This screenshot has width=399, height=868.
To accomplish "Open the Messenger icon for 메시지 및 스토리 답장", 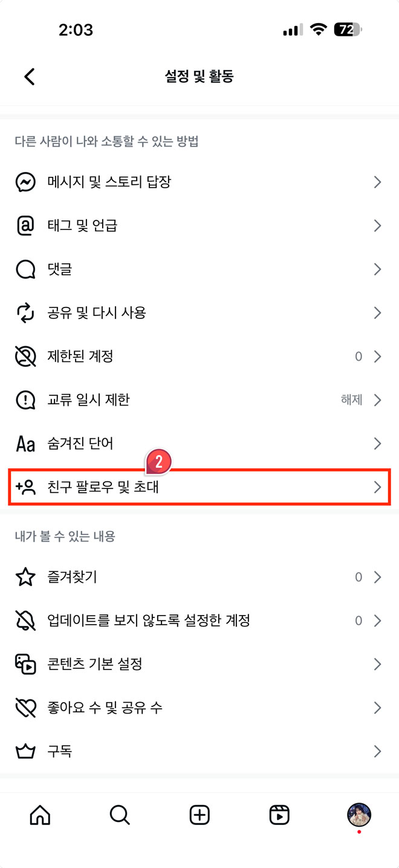I will (25, 182).
